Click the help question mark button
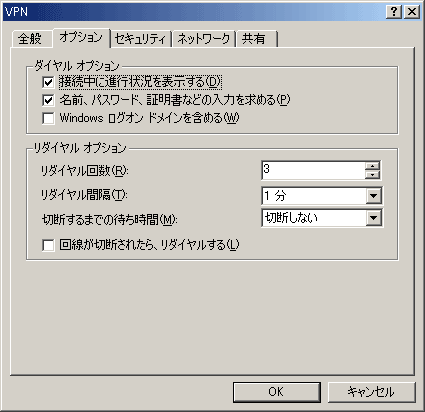Image resolution: width=425 pixels, height=412 pixels. [x=394, y=12]
